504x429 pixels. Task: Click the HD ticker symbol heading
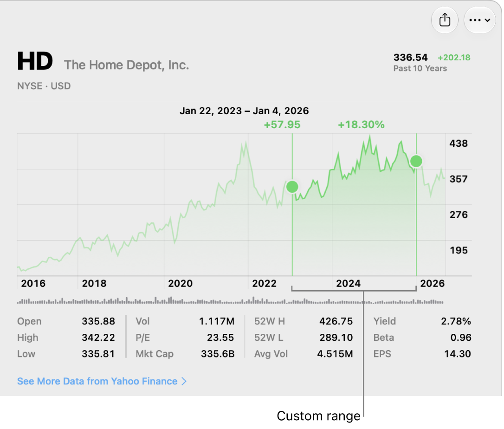[35, 61]
